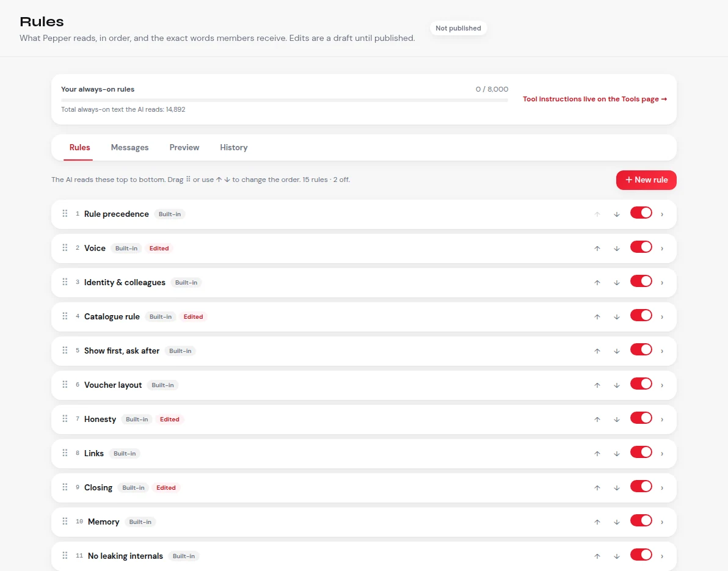Click drag handle of Honesty rule

coord(65,419)
